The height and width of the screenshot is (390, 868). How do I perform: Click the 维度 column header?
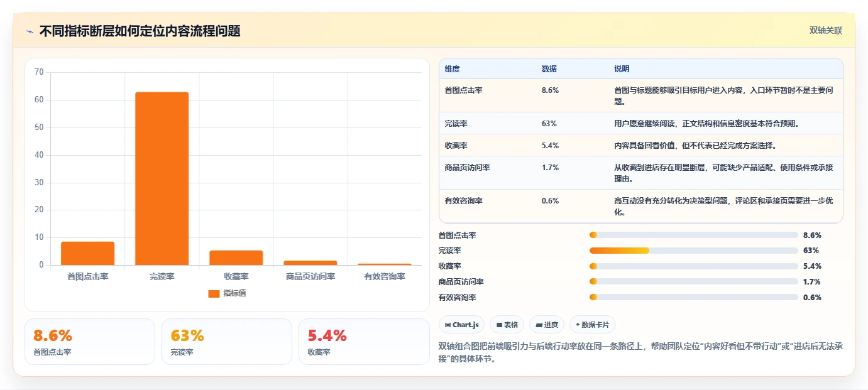(x=452, y=69)
